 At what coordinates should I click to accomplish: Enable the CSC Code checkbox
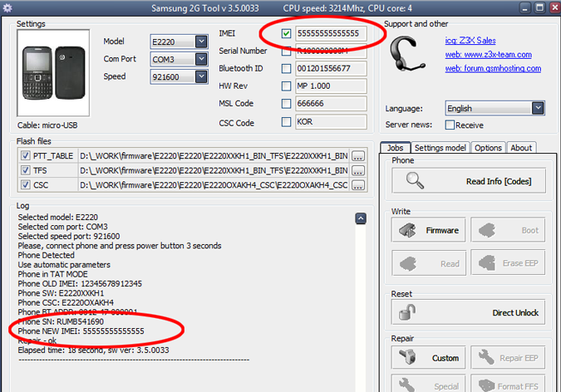[286, 121]
